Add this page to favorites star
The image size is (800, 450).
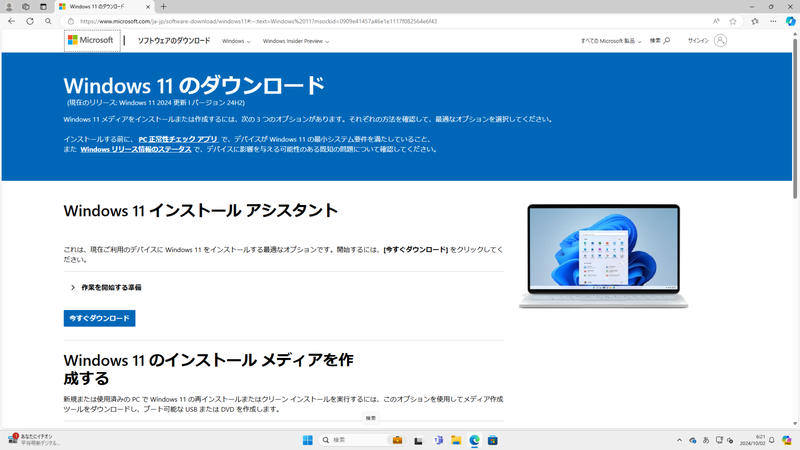(733, 21)
